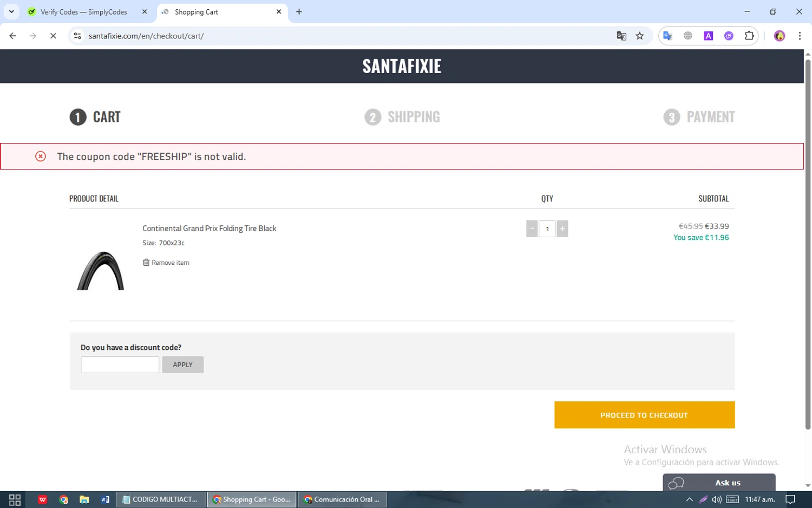Decrease quantity with minus button
The height and width of the screenshot is (508, 812).
(532, 229)
